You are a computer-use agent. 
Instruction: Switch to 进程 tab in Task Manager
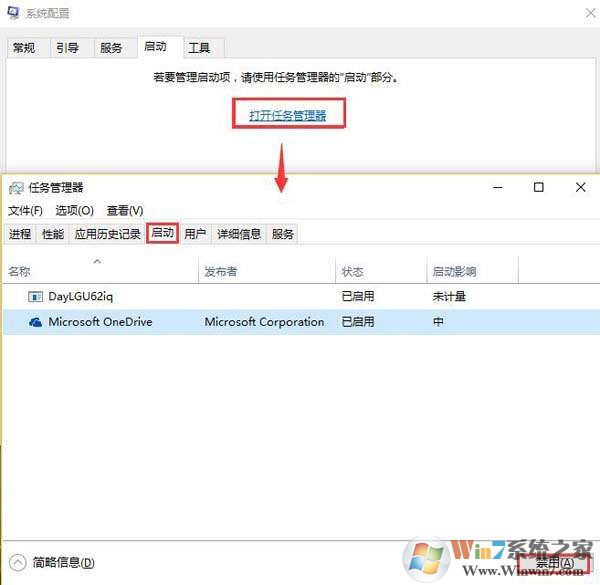tap(20, 234)
